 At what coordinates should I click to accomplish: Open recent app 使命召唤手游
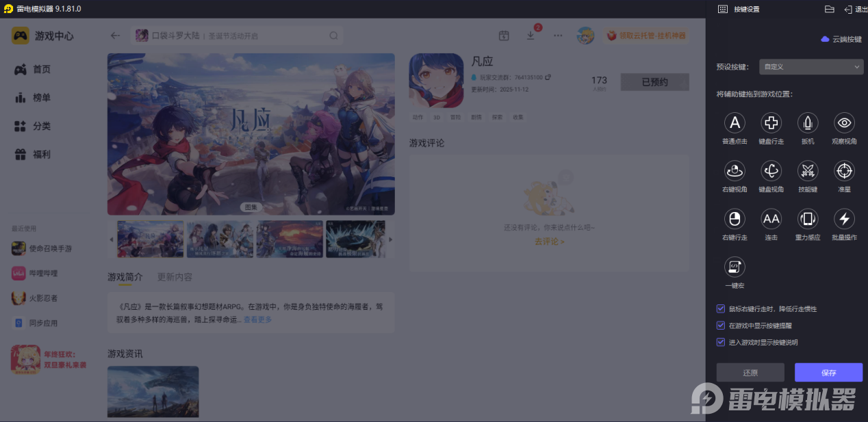pyautogui.click(x=42, y=248)
